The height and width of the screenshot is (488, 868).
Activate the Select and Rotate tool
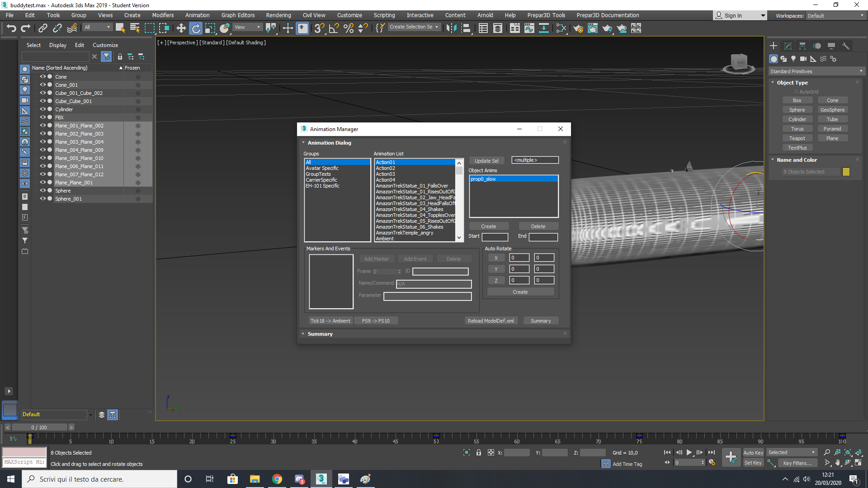[196, 28]
